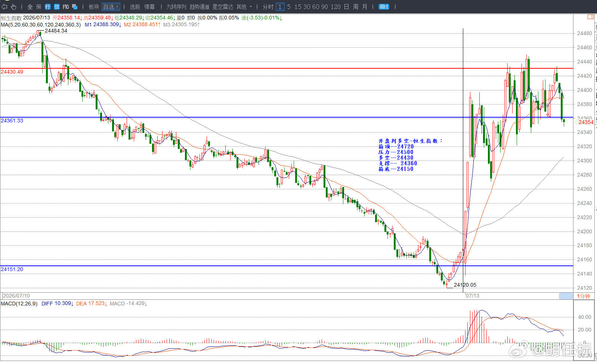Toggle the 画线 drawing tool

click(x=384, y=7)
